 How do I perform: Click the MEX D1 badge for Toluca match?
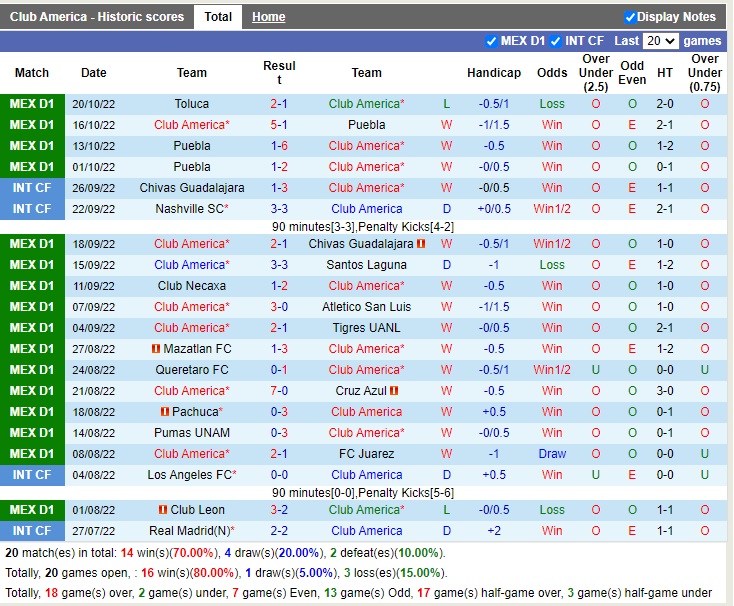coord(32,104)
